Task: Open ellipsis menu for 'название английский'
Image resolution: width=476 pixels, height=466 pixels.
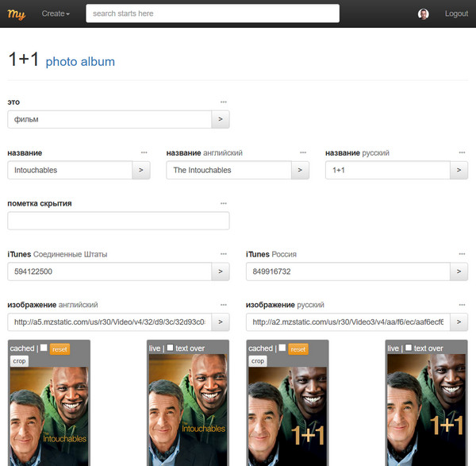Action: coord(303,152)
